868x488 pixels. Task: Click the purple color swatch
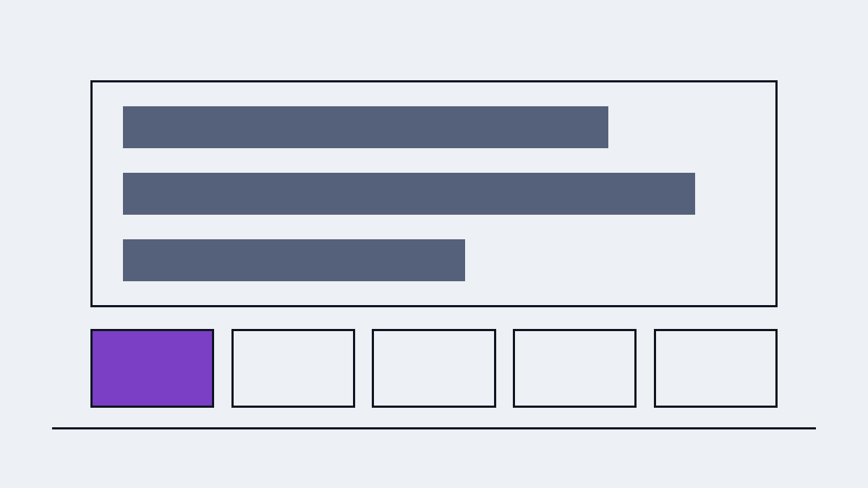(152, 368)
